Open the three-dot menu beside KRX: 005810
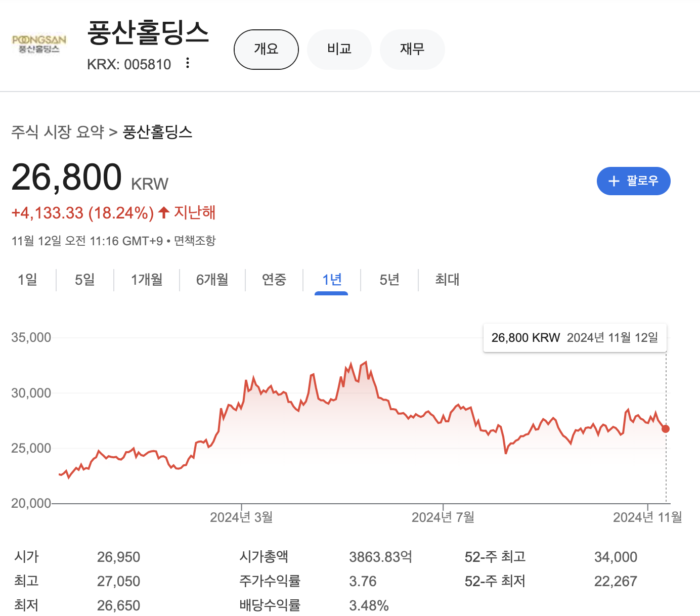 coord(188,63)
